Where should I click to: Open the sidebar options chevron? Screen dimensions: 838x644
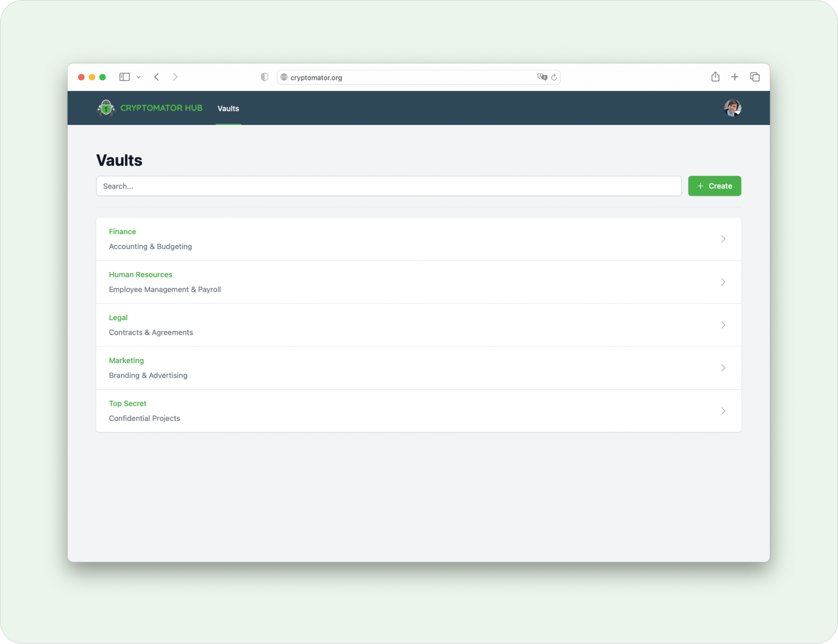(x=138, y=77)
